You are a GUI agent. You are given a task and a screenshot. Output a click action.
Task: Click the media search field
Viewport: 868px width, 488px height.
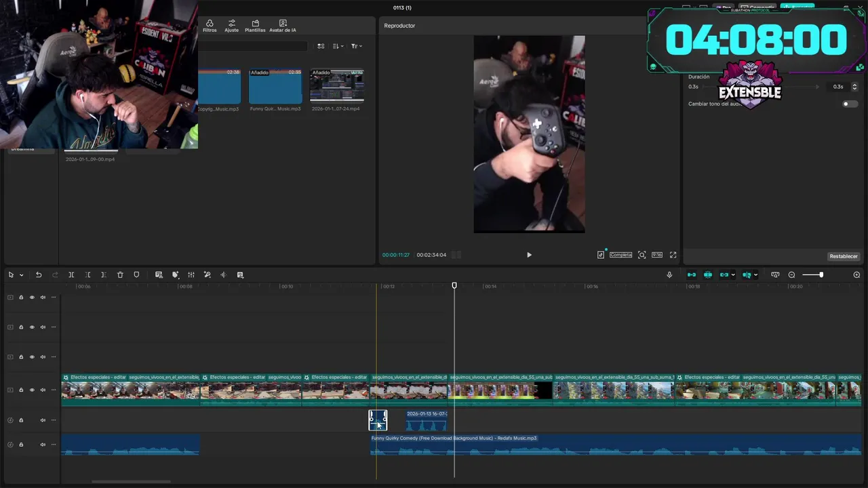pyautogui.click(x=252, y=46)
